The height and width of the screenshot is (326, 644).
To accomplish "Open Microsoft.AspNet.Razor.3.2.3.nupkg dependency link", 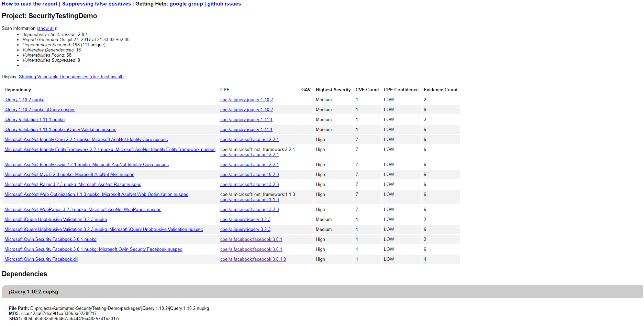I will 73,185.
